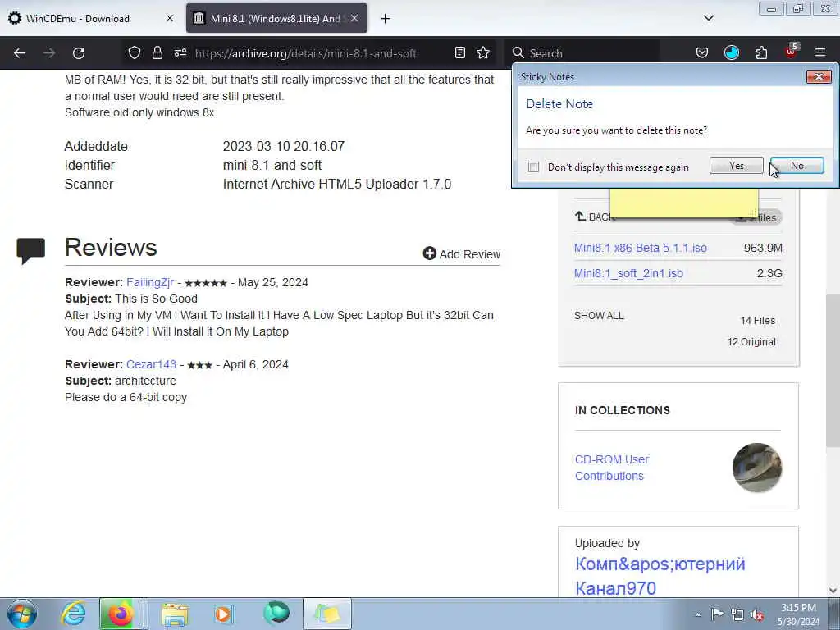Bookmark this page with the star
Viewport: 840px width, 630px height.
(483, 52)
